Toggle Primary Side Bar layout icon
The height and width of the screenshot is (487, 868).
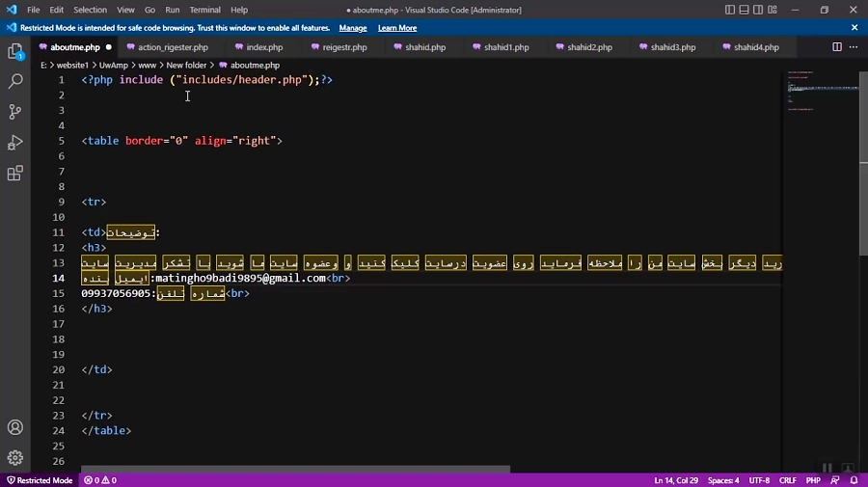pyautogui.click(x=730, y=10)
